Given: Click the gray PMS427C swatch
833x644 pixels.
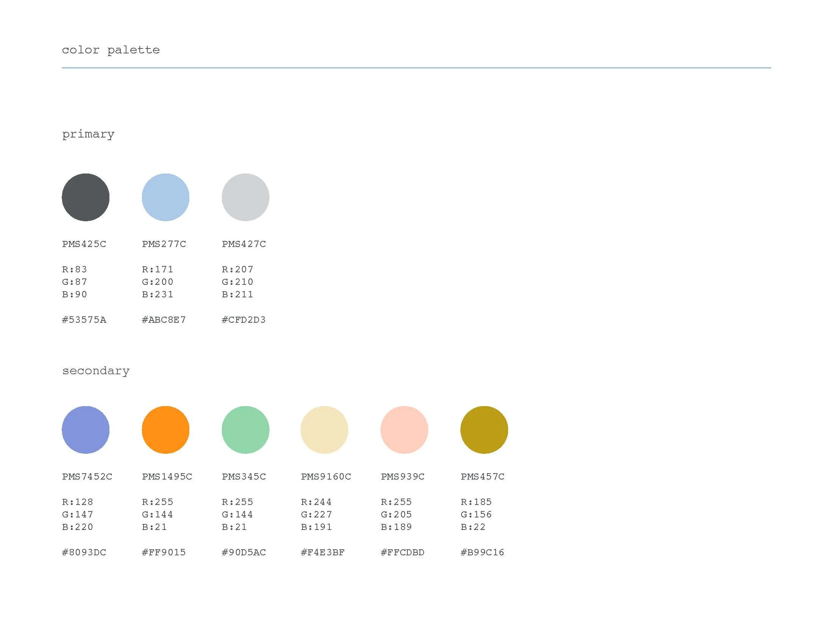Looking at the screenshot, I should tap(245, 197).
